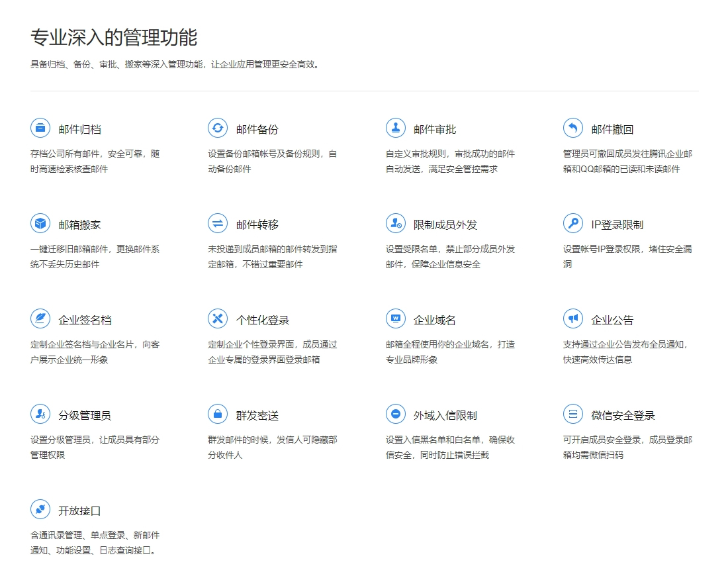Click the IP登录限制 key icon
This screenshot has width=728, height=584.
(x=573, y=224)
